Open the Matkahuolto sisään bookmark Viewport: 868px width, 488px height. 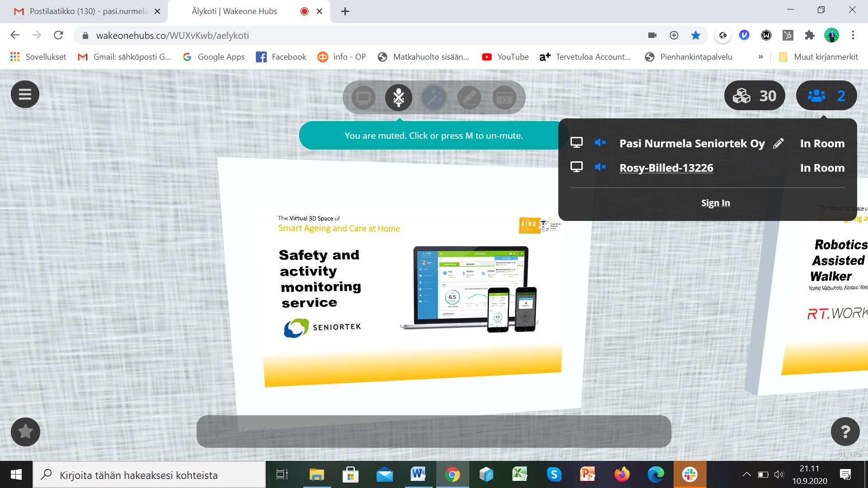coord(424,57)
